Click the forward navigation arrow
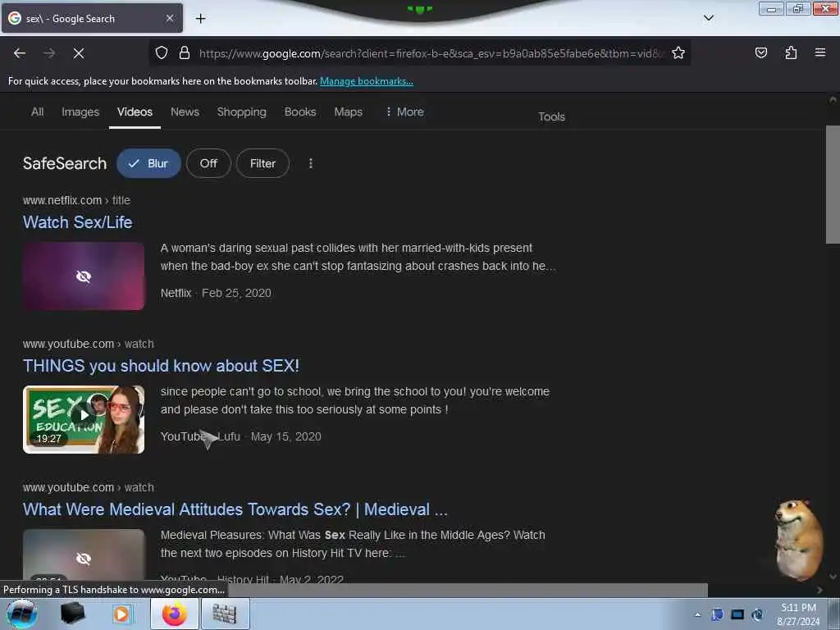 (x=49, y=53)
